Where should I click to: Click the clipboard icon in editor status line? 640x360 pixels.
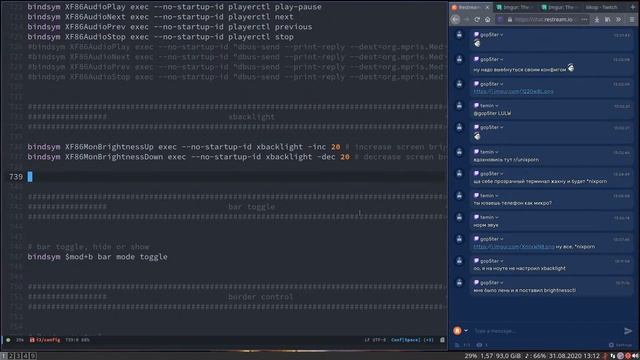coord(442,340)
